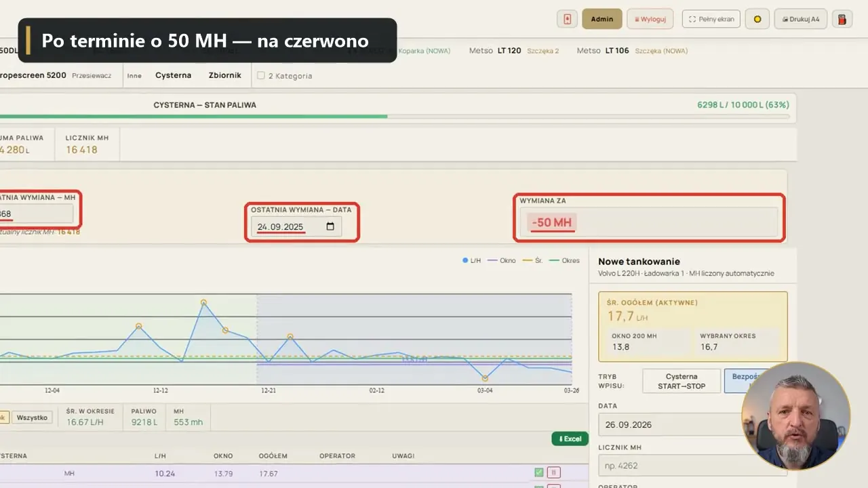Select the Wszystko period filter

(32, 418)
